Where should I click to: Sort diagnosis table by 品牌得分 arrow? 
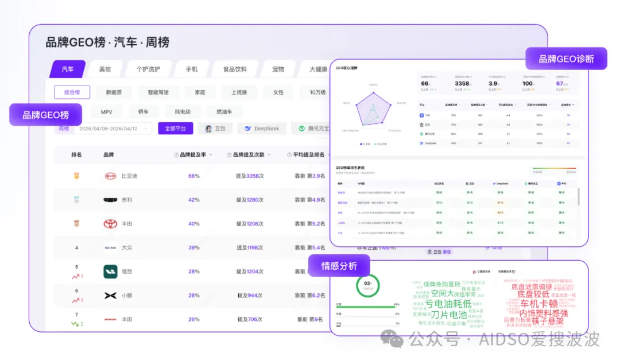573,105
